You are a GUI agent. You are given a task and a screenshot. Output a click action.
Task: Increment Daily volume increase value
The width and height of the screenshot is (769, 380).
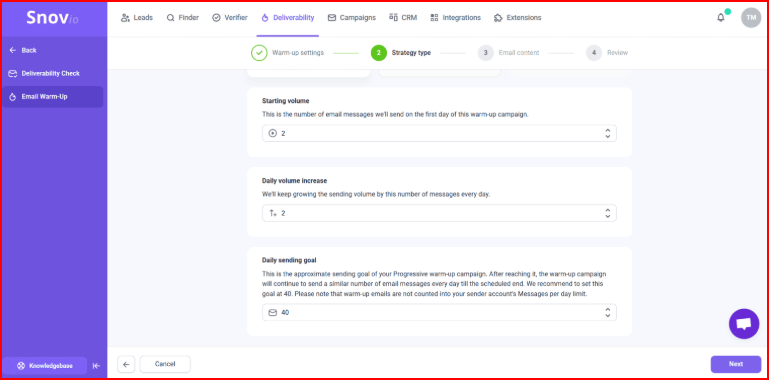(608, 210)
